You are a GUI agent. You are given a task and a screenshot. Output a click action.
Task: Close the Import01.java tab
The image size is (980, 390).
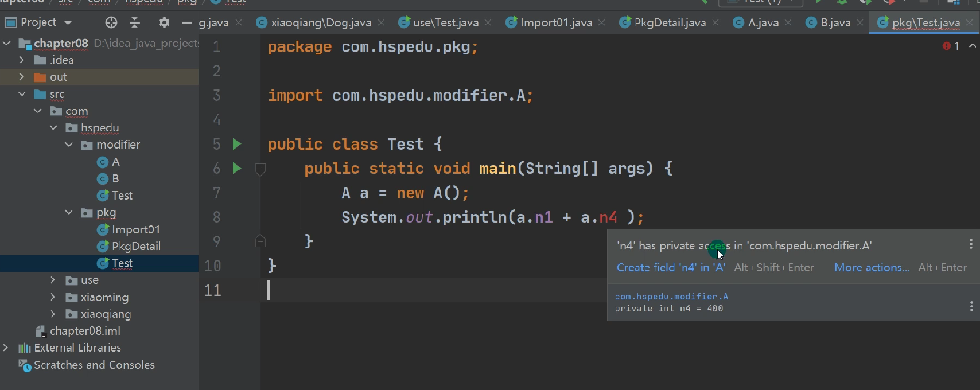pos(601,22)
